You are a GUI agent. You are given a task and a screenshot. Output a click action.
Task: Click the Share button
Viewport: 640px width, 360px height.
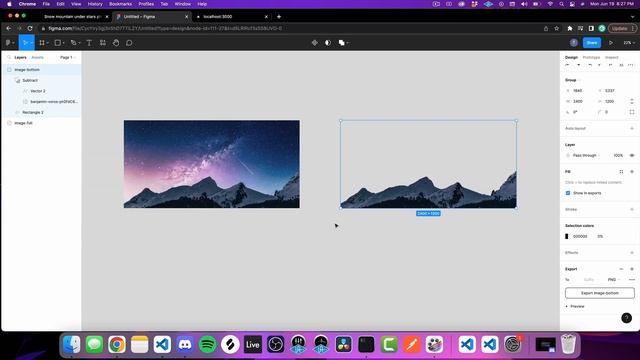(591, 42)
